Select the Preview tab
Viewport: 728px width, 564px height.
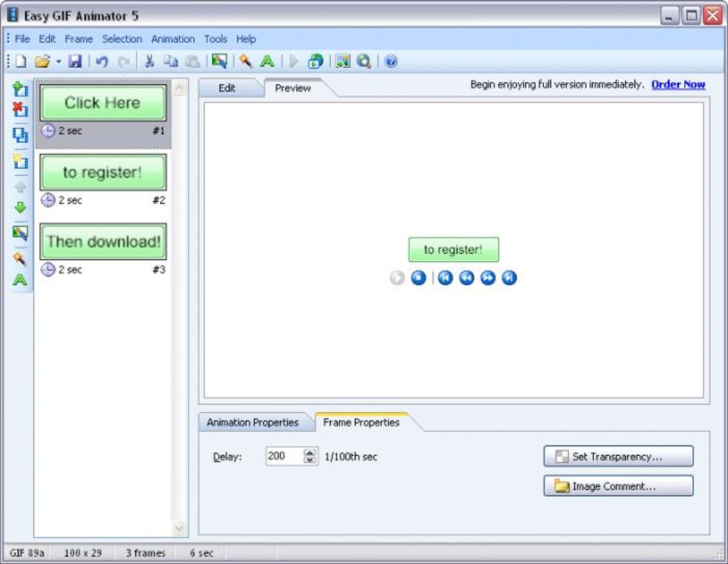[293, 88]
